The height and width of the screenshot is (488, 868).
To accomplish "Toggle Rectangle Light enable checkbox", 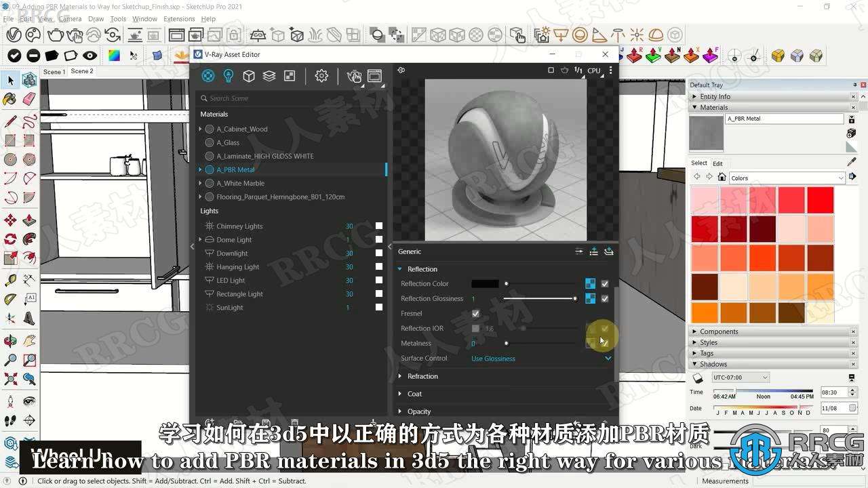I will click(379, 293).
